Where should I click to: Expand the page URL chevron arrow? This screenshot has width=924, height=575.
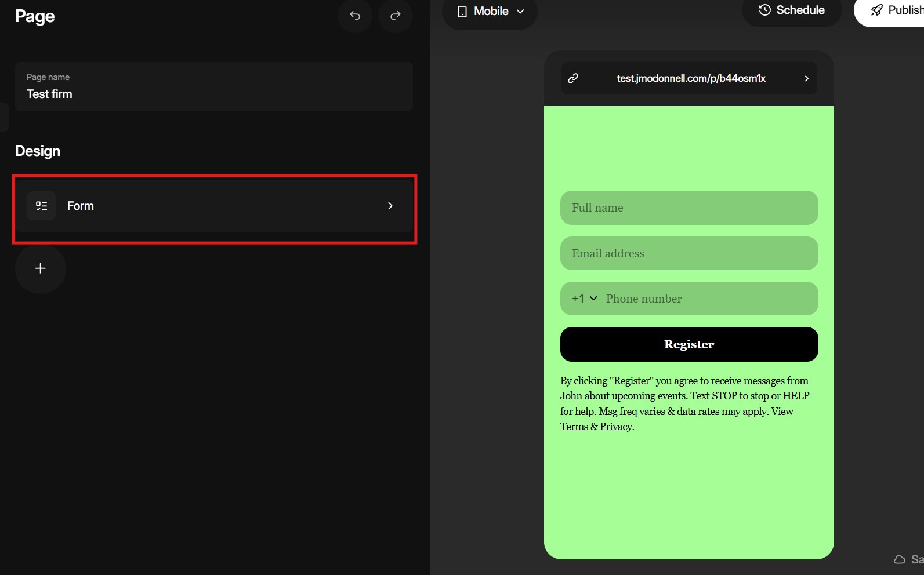pyautogui.click(x=806, y=78)
